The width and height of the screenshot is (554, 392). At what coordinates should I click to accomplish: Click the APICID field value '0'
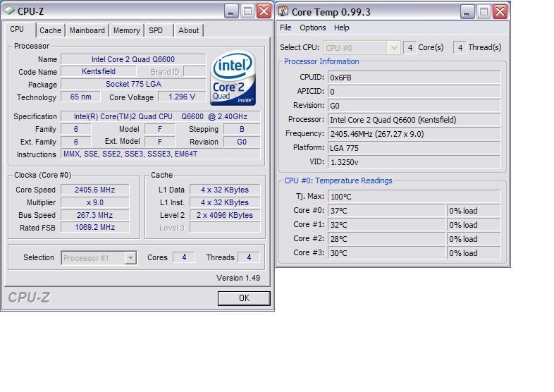414,92
